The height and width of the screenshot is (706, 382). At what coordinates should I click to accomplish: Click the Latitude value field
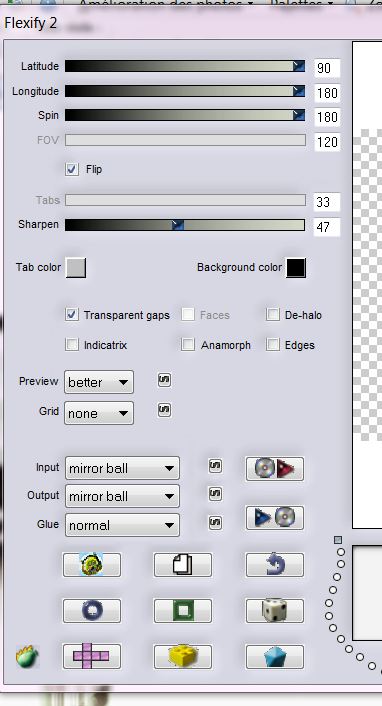pyautogui.click(x=327, y=68)
